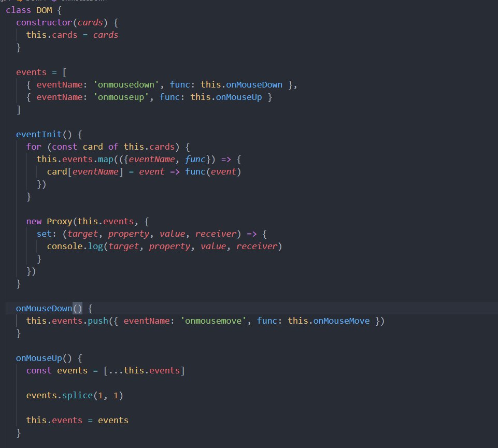Click the 'constructor' keyword

[x=44, y=23]
